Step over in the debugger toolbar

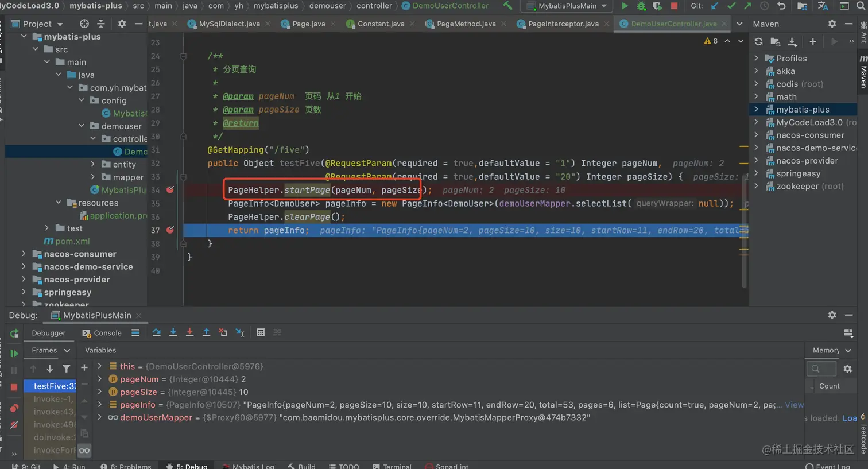coord(156,332)
